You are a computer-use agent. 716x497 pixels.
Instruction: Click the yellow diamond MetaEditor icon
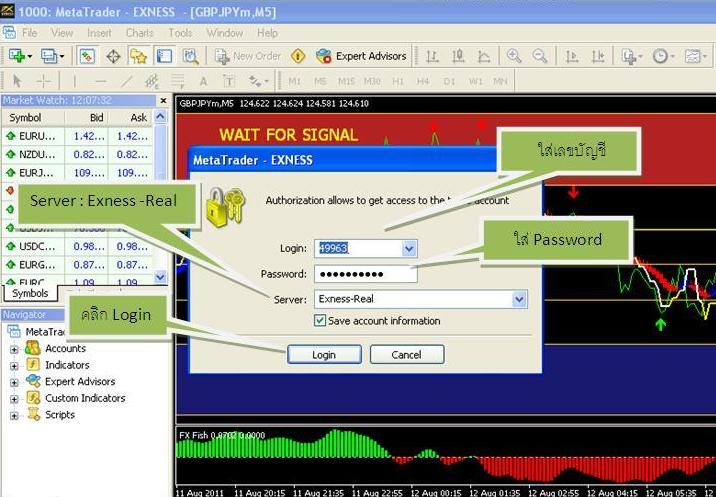(x=298, y=56)
